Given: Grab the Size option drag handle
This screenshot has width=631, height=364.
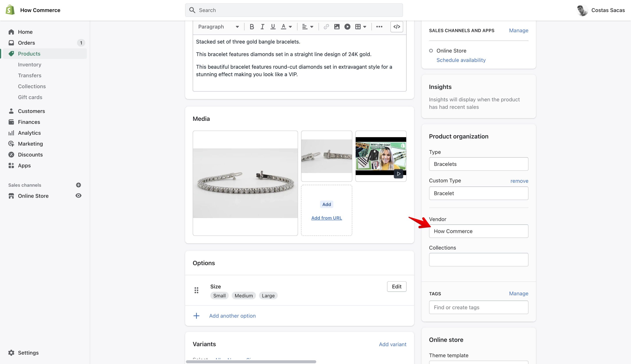Looking at the screenshot, I should pyautogui.click(x=196, y=290).
